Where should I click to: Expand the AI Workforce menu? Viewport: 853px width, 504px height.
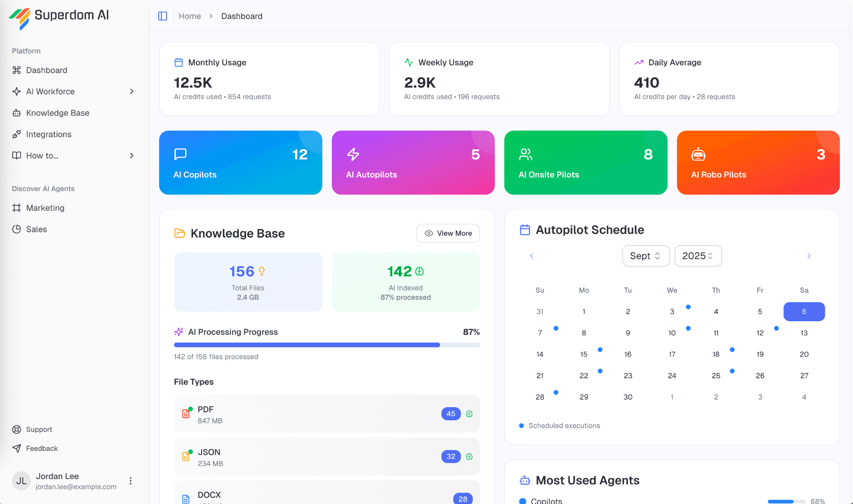tap(132, 92)
